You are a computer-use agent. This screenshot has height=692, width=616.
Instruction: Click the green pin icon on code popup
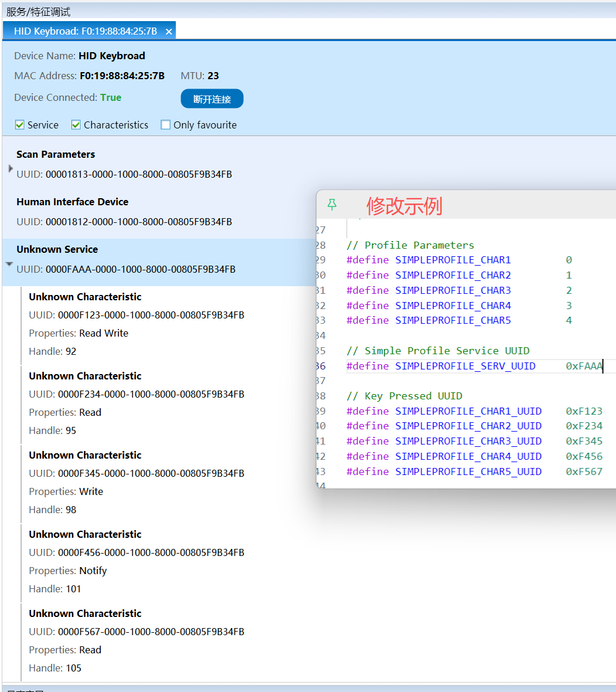332,204
